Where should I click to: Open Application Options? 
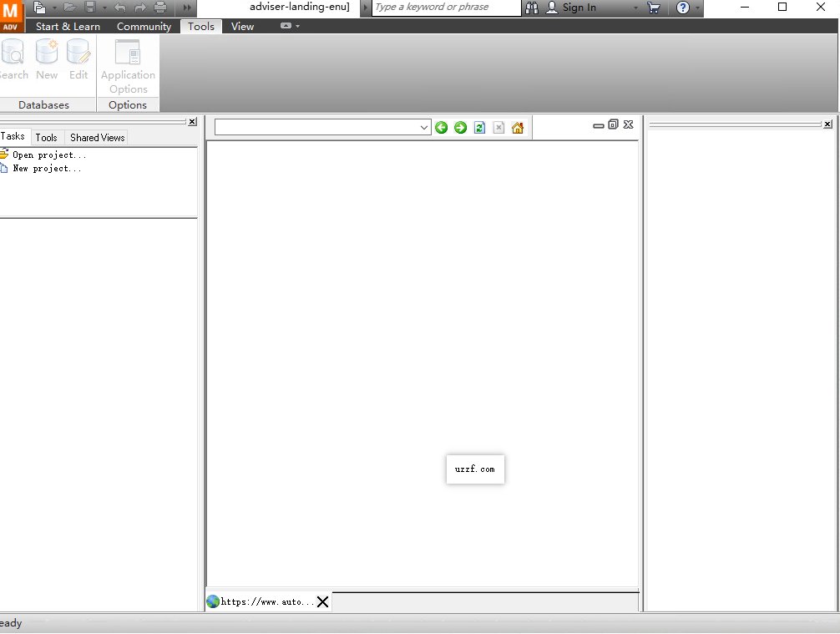(x=128, y=66)
